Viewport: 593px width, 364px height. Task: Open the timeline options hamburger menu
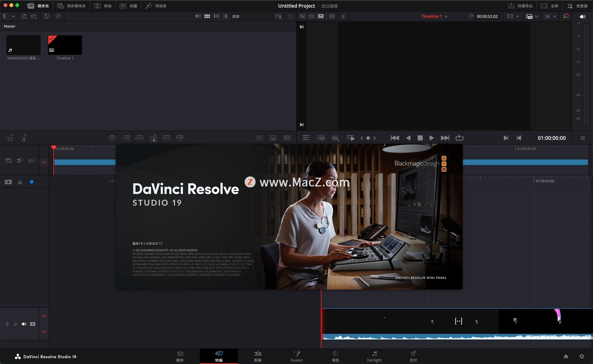click(583, 138)
